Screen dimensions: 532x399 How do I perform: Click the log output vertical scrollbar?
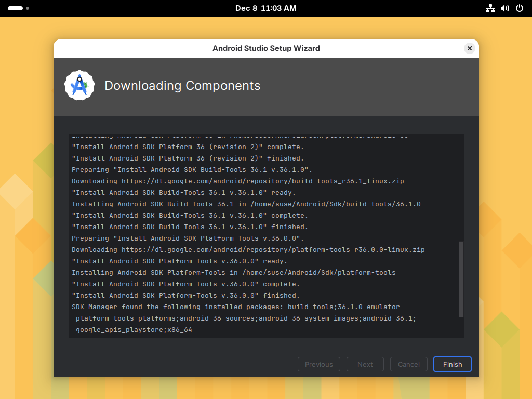coord(461,279)
